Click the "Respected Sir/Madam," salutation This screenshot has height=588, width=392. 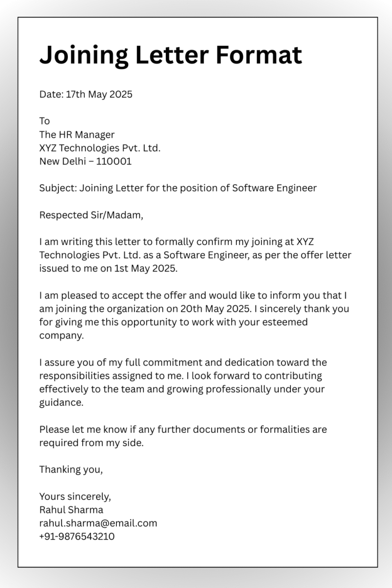[x=91, y=215]
